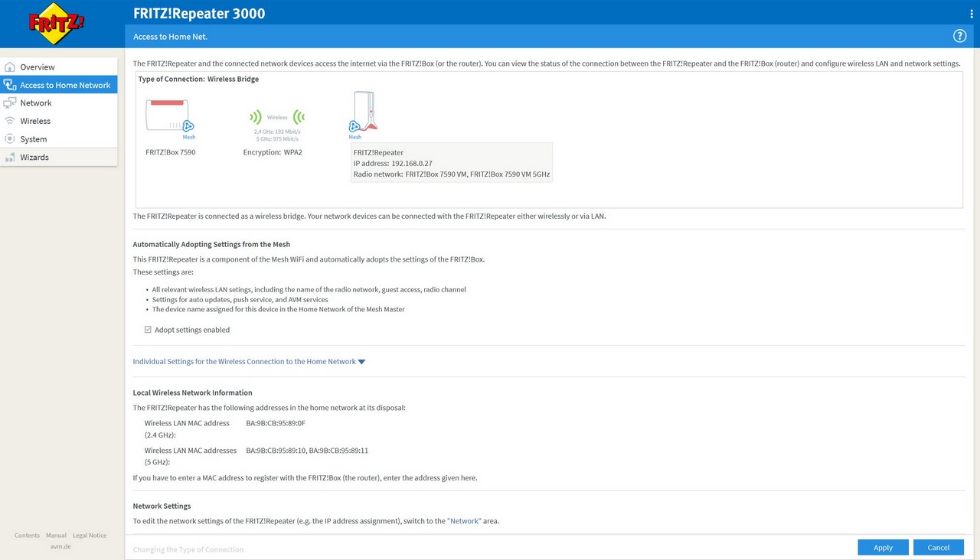Viewport: 980px width, 560px height.
Task: Click the Radio network names line
Action: (x=452, y=174)
